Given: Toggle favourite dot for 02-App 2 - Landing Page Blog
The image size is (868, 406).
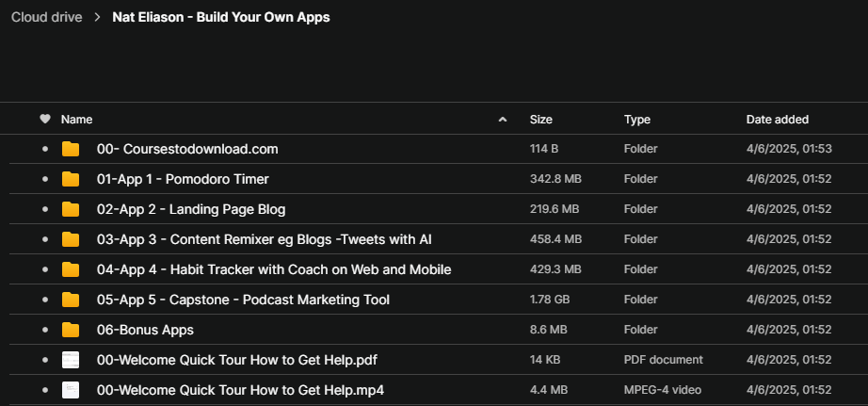Looking at the screenshot, I should pyautogui.click(x=45, y=209).
